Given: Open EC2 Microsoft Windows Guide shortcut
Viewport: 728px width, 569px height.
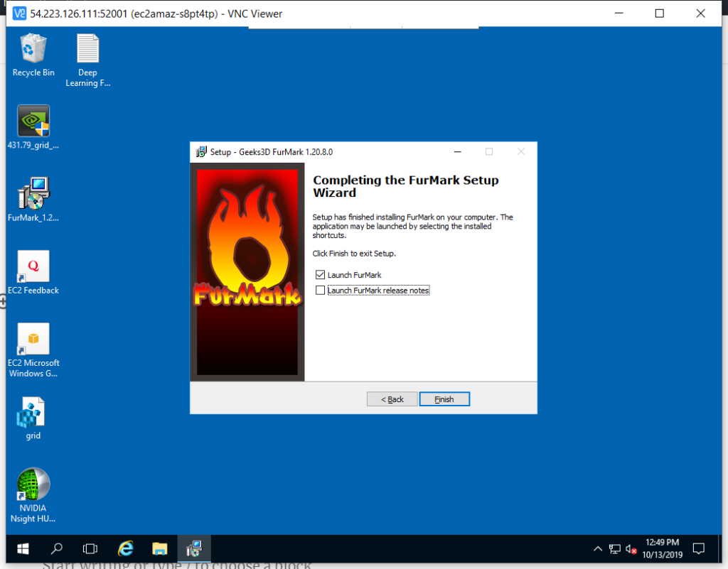Looking at the screenshot, I should tap(33, 340).
